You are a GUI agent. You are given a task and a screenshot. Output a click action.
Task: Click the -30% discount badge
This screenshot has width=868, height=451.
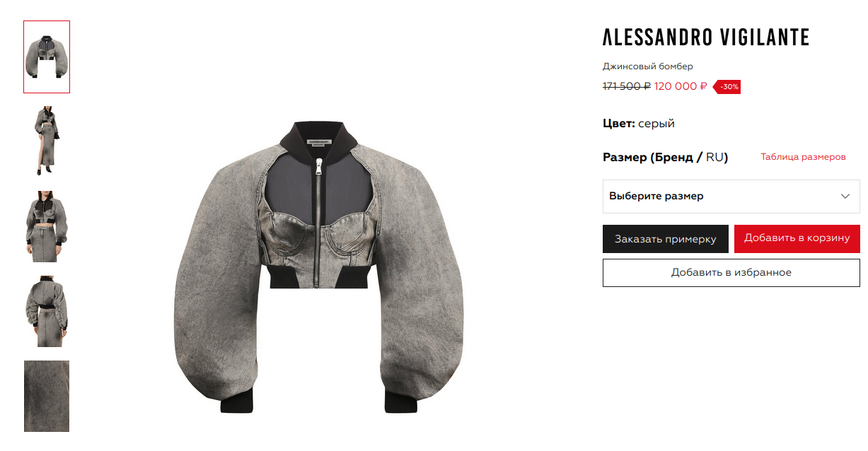[x=727, y=87]
